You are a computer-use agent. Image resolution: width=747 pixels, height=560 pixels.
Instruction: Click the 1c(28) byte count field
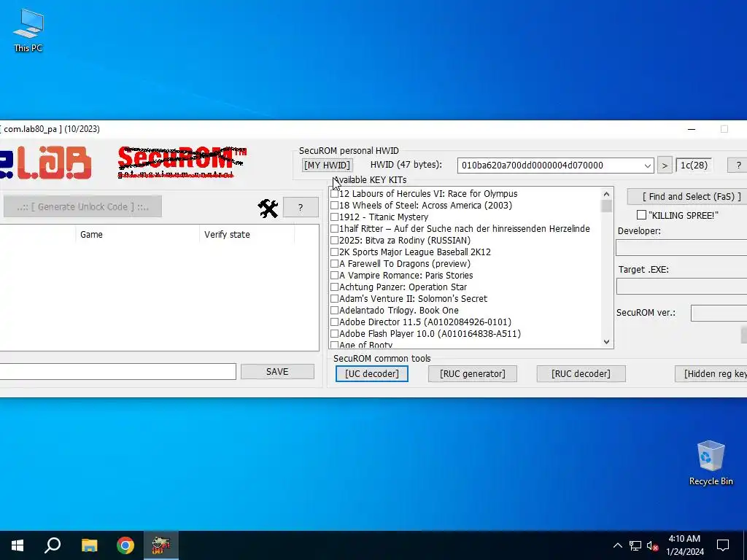tap(694, 166)
